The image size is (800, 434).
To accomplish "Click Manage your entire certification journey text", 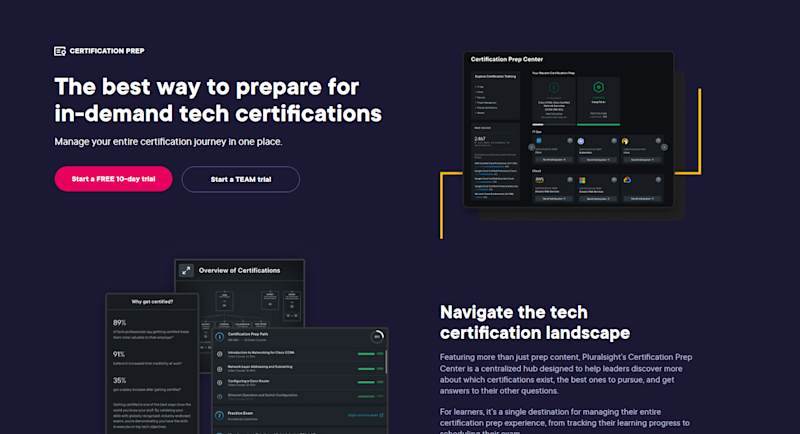I will [x=168, y=142].
